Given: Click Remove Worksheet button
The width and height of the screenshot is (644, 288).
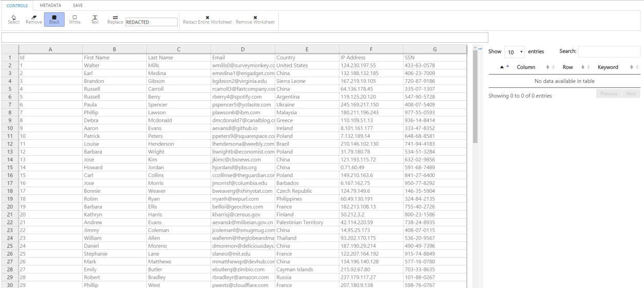Looking at the screenshot, I should (255, 20).
